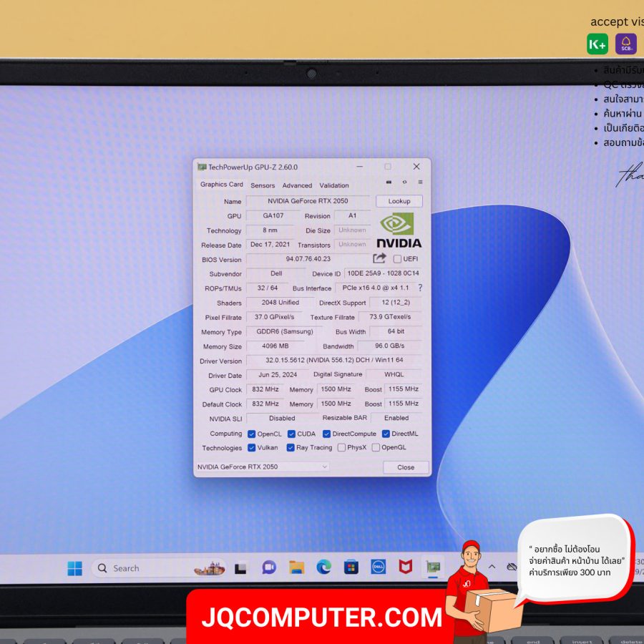Click the Close button in GPU-Z

[x=406, y=467]
